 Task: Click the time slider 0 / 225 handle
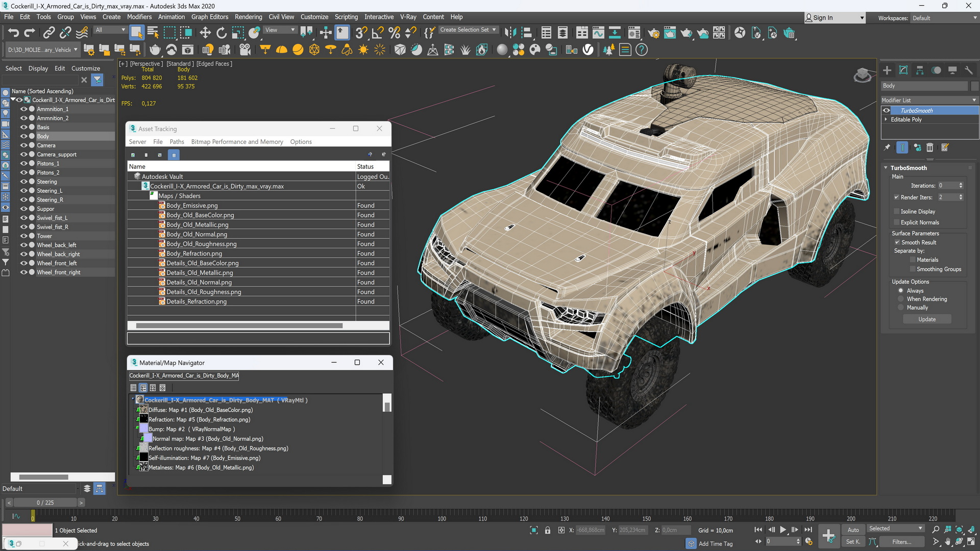45,503
